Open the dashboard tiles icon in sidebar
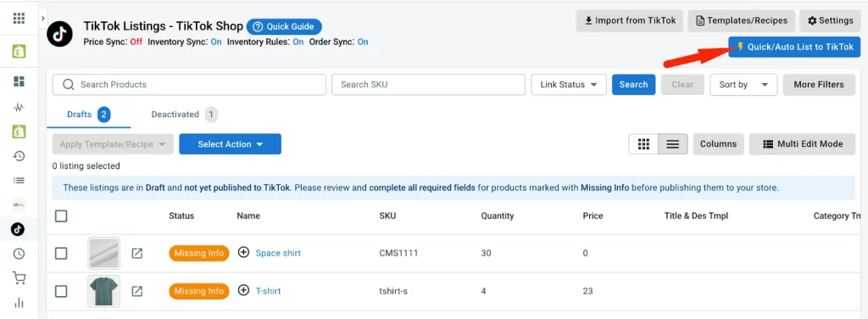The width and height of the screenshot is (868, 319). coord(19,81)
